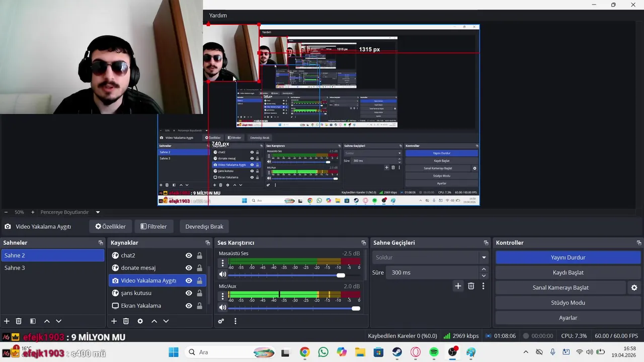Open source properties gear in the Kaynaklar toolbar
The width and height of the screenshot is (644, 362).
[140, 321]
